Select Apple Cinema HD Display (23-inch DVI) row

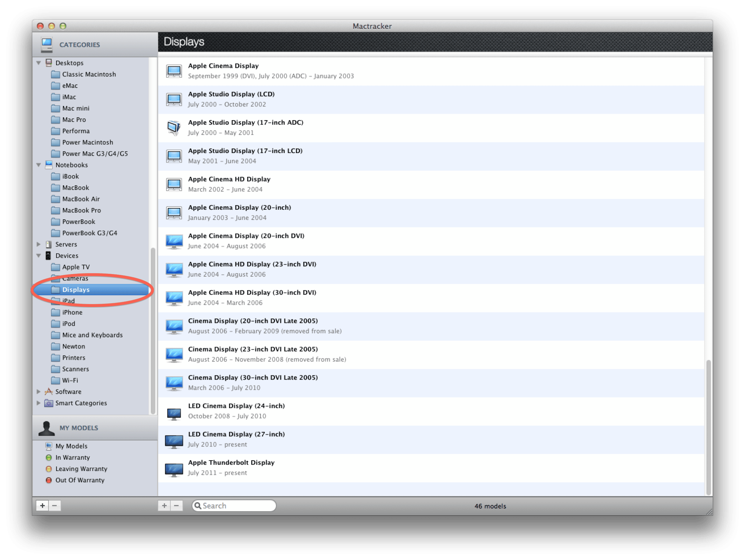432,269
